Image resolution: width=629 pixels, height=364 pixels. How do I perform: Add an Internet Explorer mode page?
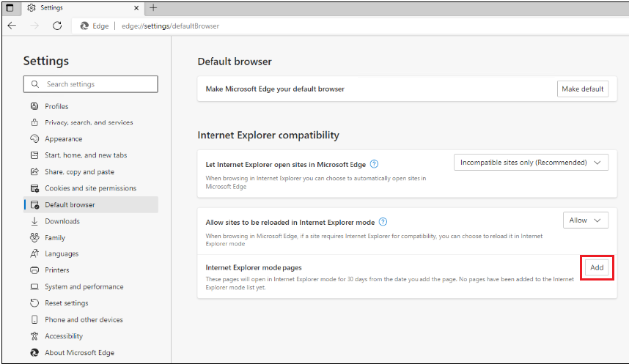tap(597, 267)
